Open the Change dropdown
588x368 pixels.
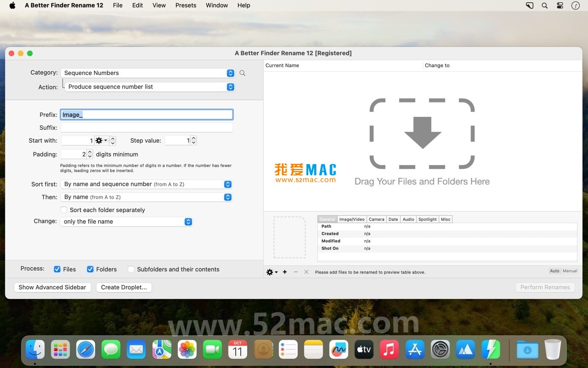(126, 222)
